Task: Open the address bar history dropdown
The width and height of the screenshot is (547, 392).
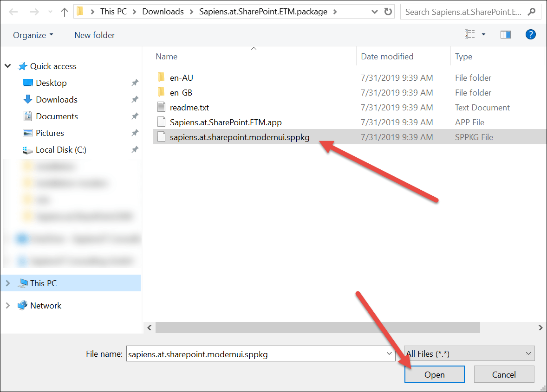Action: [x=374, y=12]
